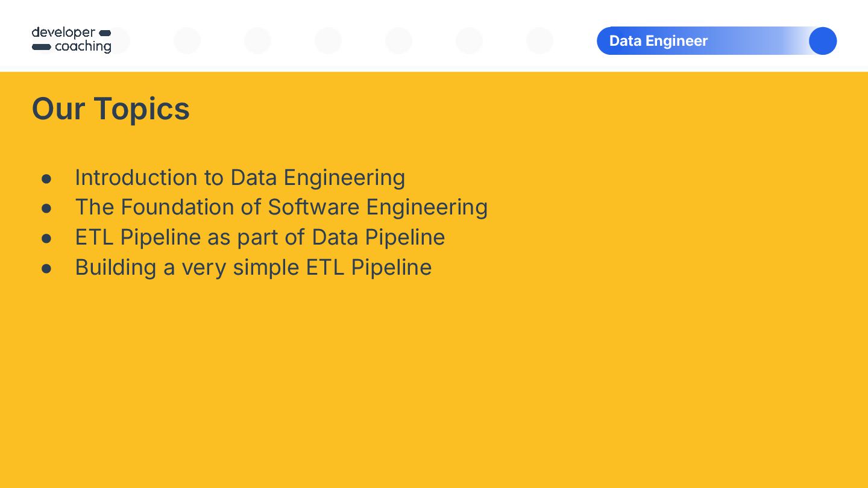Click the bullet dot before Introduction to Data Engineering
868x488 pixels.
pyautogui.click(x=46, y=179)
